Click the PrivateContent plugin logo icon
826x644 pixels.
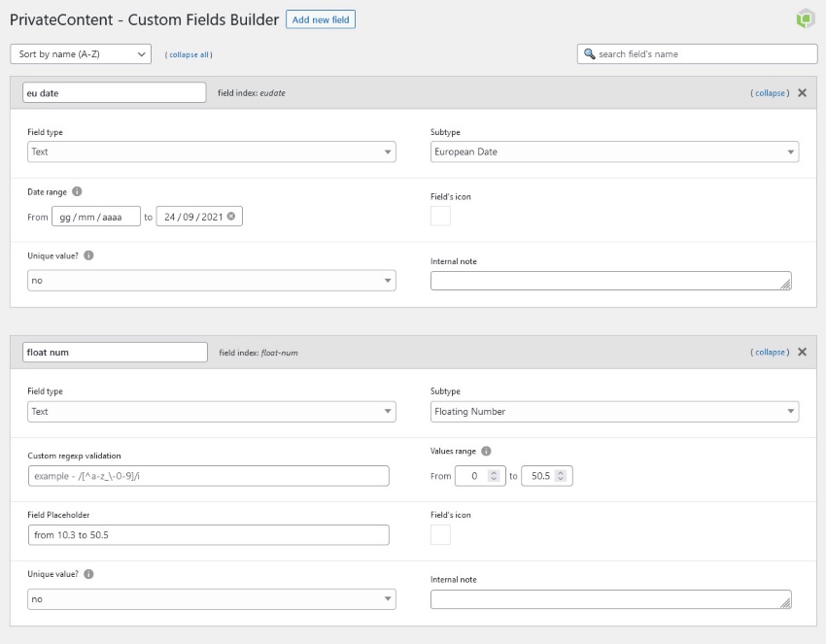pos(805,17)
